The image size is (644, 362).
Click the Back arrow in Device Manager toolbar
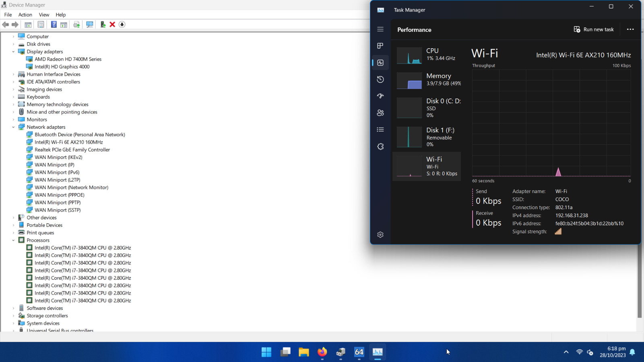pyautogui.click(x=6, y=25)
